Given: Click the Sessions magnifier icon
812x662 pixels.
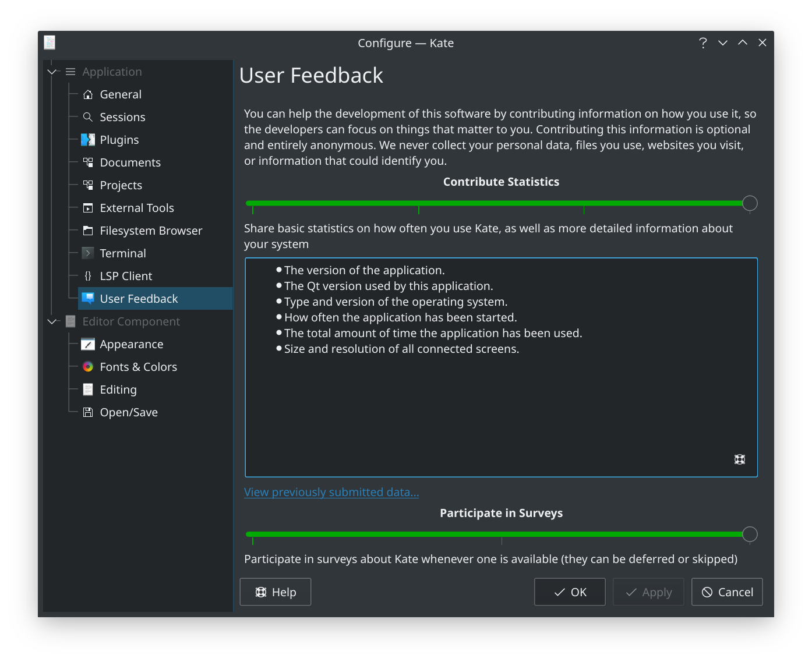Looking at the screenshot, I should pyautogui.click(x=88, y=117).
